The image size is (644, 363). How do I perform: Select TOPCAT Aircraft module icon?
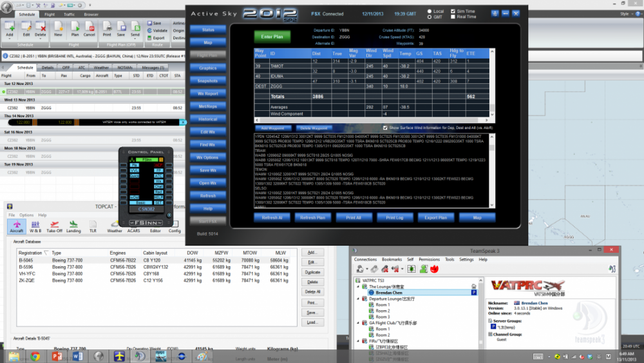pyautogui.click(x=17, y=226)
